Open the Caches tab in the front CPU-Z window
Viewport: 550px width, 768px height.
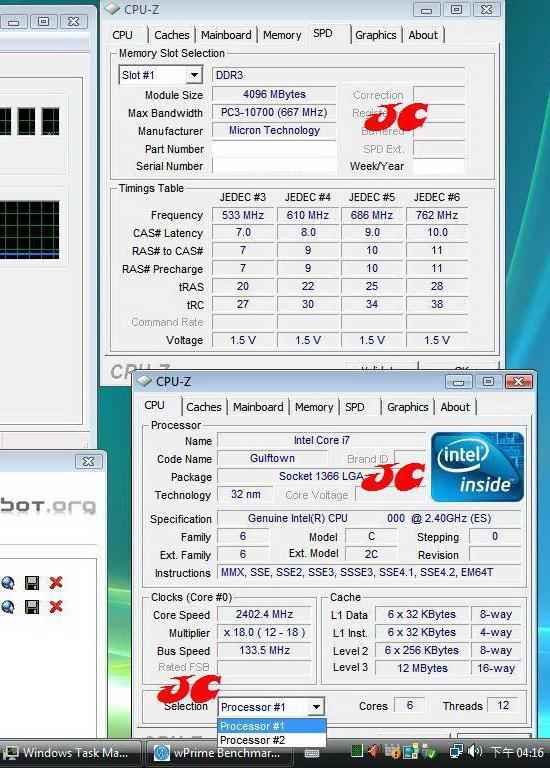point(204,407)
